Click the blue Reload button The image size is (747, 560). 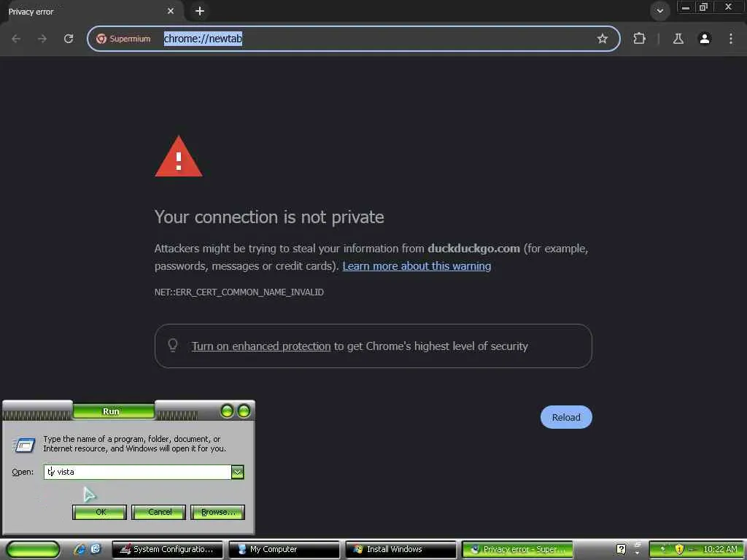tap(566, 417)
